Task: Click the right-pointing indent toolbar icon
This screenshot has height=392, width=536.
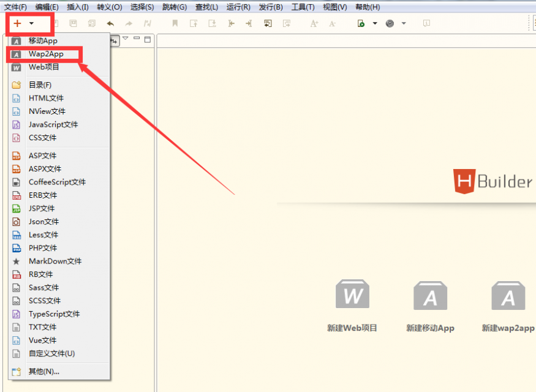Action: (249, 23)
